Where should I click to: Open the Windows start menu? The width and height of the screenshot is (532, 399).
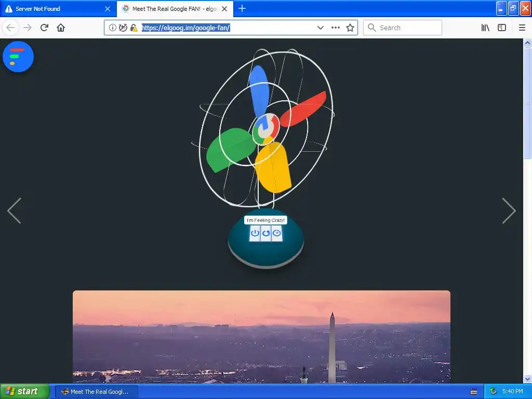25,391
